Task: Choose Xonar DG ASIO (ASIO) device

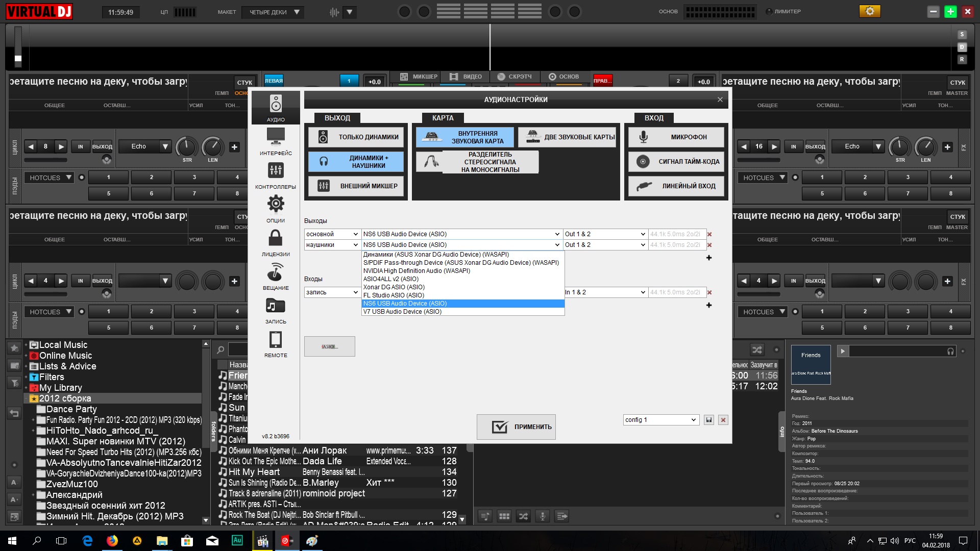Action: pyautogui.click(x=462, y=287)
